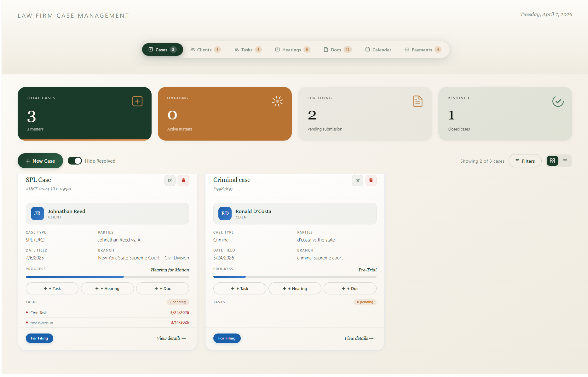Click the delete icon for Criminal case
The height and width of the screenshot is (377, 588).
371,180
